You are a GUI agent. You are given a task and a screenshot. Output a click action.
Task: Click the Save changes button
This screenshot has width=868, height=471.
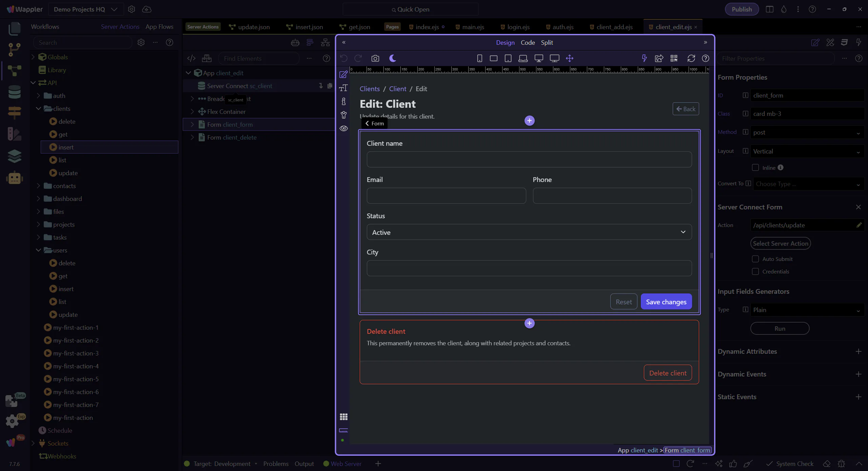click(666, 302)
